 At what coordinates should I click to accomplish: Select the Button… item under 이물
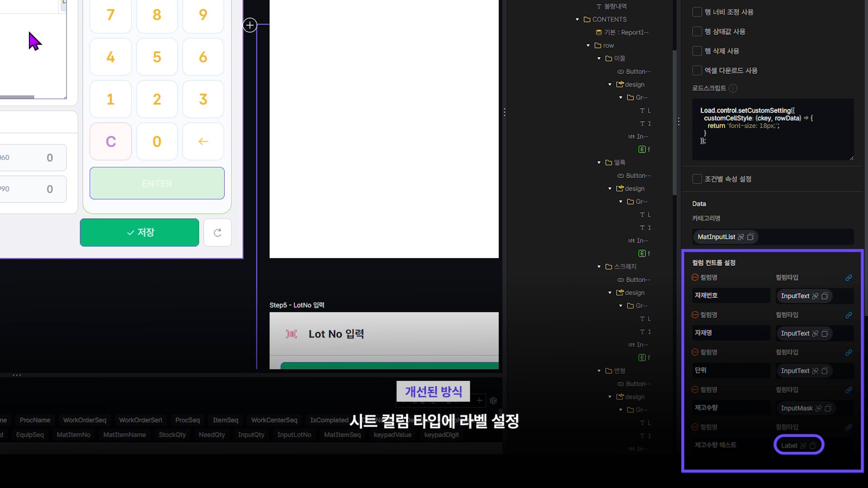tap(634, 71)
